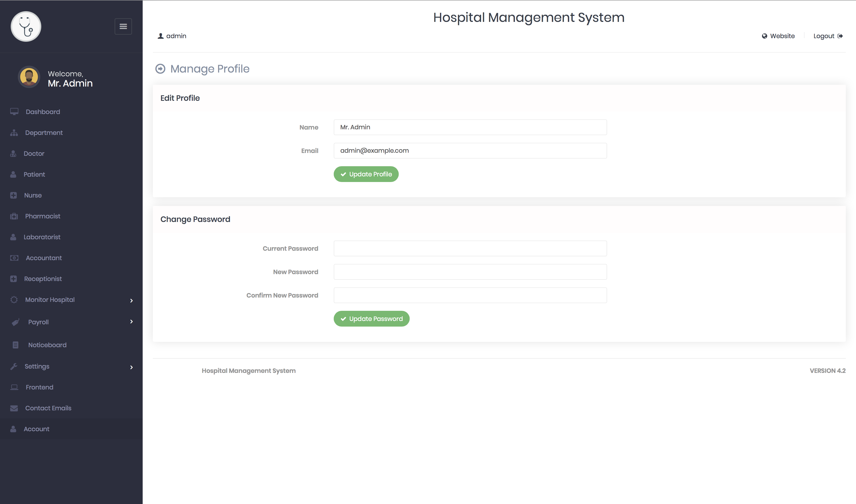Image resolution: width=856 pixels, height=504 pixels.
Task: Go to the Receptionist section
Action: (43, 279)
